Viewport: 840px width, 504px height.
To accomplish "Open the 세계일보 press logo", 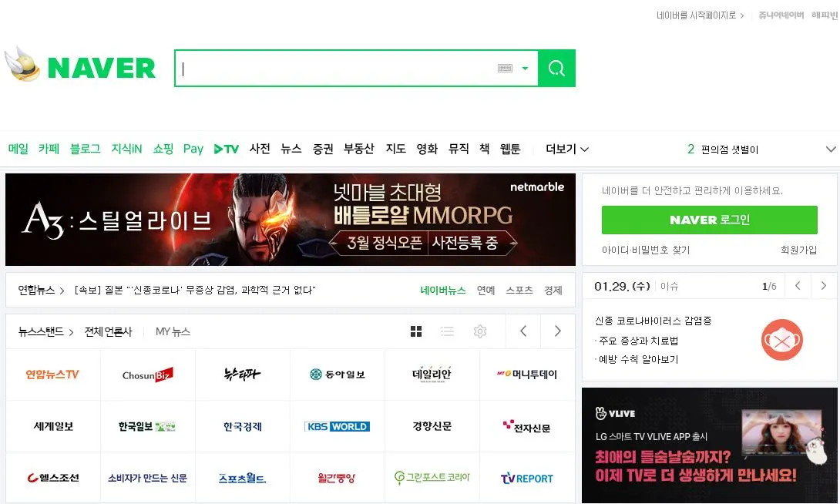I will (53, 426).
